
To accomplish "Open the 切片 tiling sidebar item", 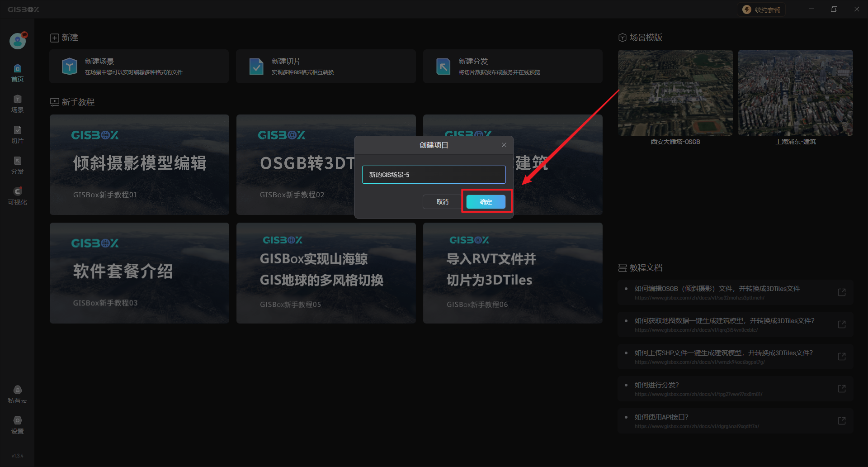I will pyautogui.click(x=17, y=134).
